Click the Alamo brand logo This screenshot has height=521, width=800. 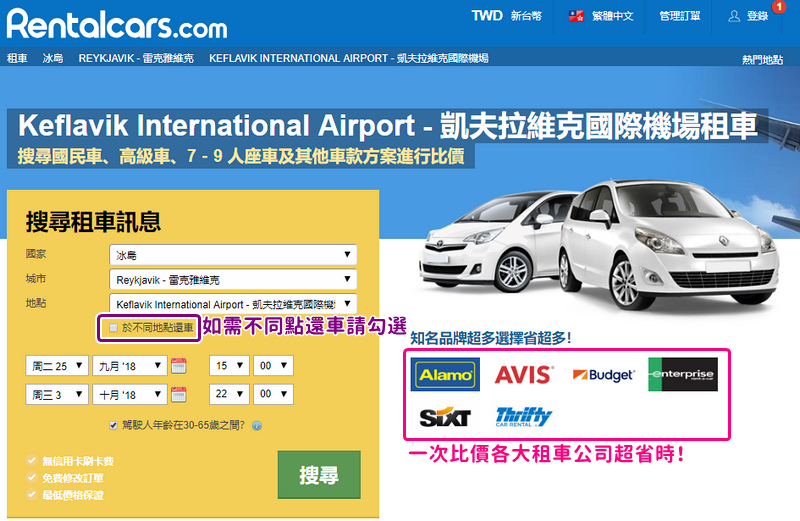(x=445, y=375)
